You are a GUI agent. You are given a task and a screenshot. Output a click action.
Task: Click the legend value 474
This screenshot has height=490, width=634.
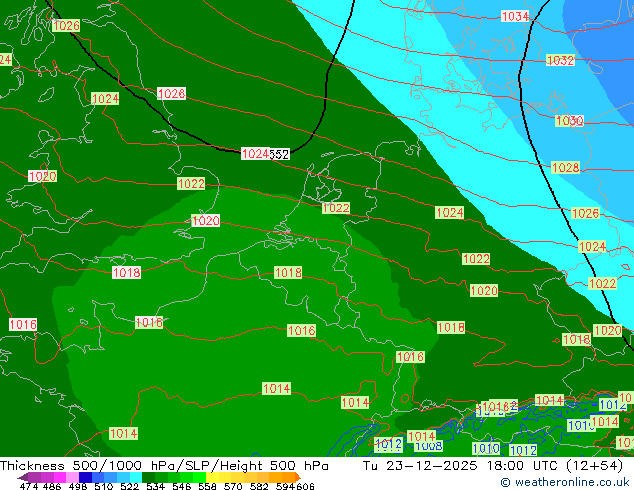[28, 486]
